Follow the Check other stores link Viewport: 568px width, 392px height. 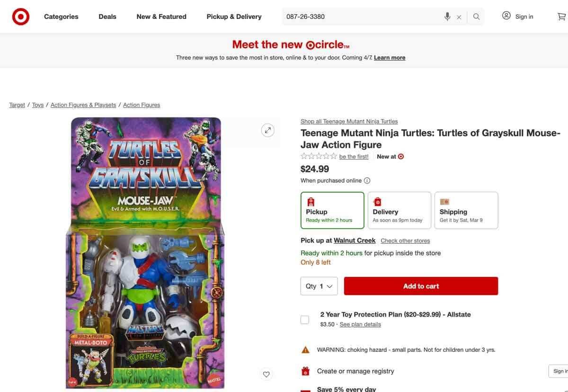click(x=405, y=240)
